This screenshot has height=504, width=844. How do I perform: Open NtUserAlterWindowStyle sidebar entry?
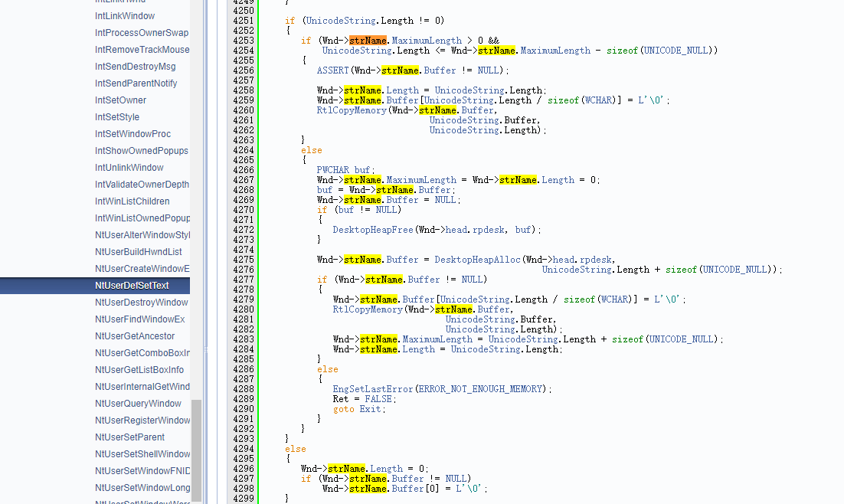(x=142, y=235)
